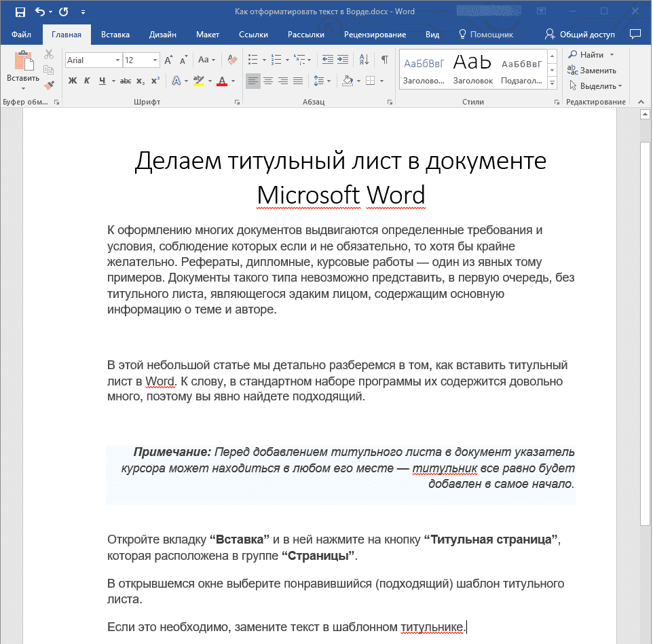Clear all formatting with the eraser icon
The width and height of the screenshot is (653, 644).
(x=231, y=60)
